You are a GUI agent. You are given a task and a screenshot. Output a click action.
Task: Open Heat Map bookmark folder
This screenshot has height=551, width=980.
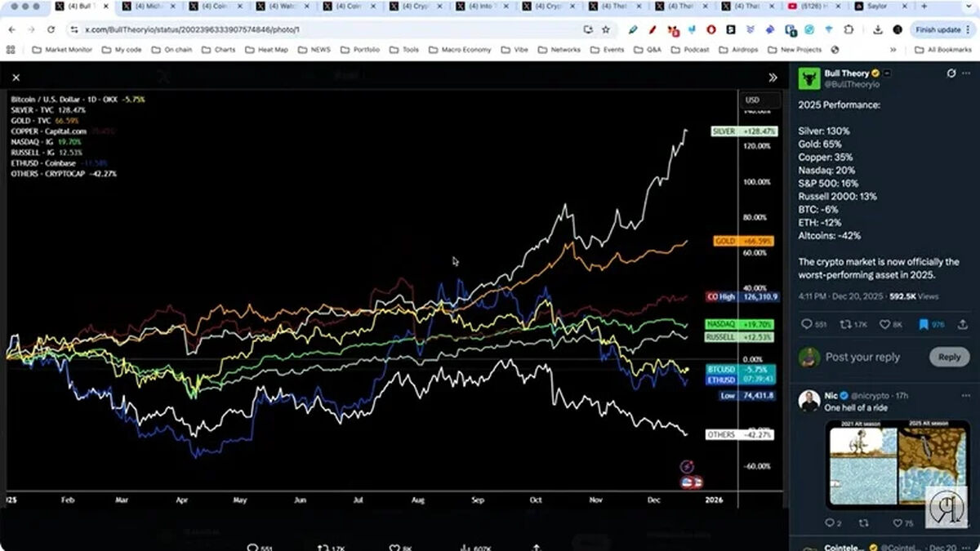[266, 50]
